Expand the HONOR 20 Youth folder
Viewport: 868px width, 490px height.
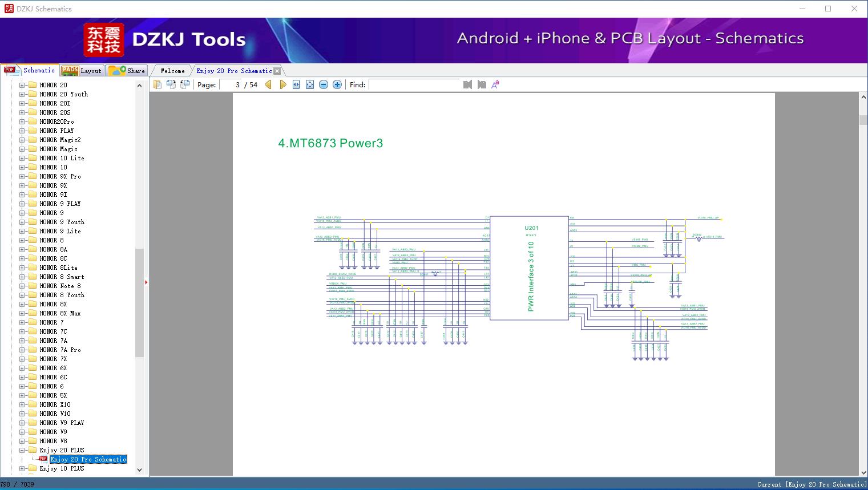click(22, 94)
